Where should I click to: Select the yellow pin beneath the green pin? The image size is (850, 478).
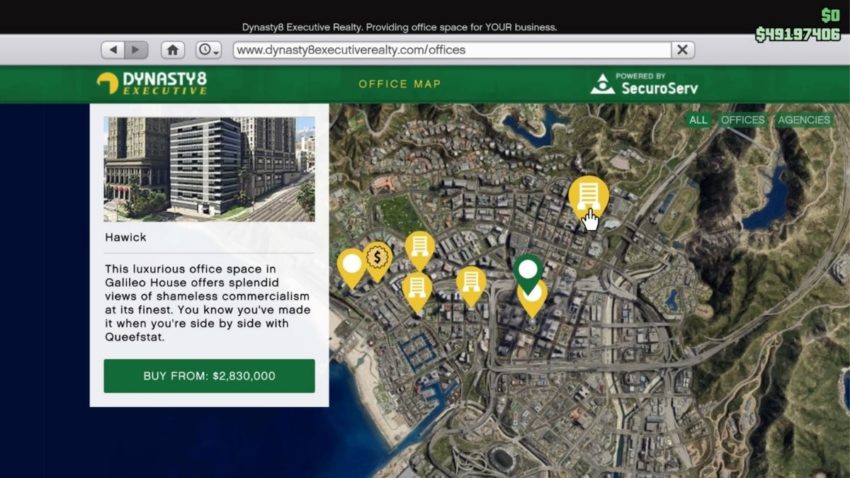pyautogui.click(x=532, y=305)
